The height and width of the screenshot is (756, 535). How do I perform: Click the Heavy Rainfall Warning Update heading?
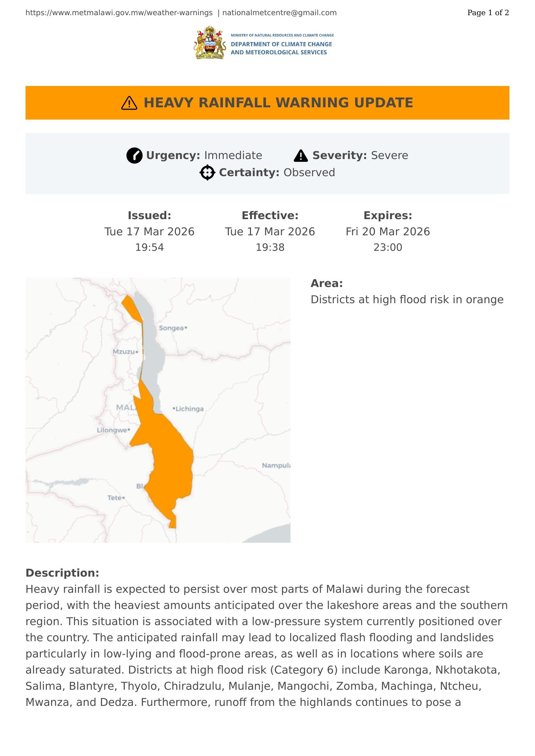[278, 103]
